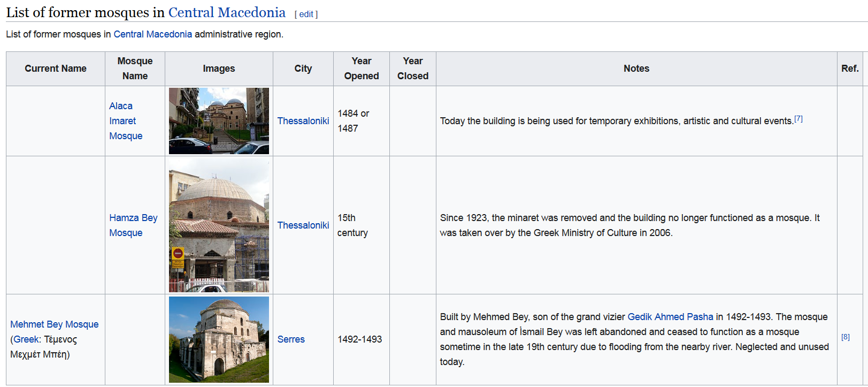
Task: Open the Alaca Imaret Mosque article
Action: [126, 121]
